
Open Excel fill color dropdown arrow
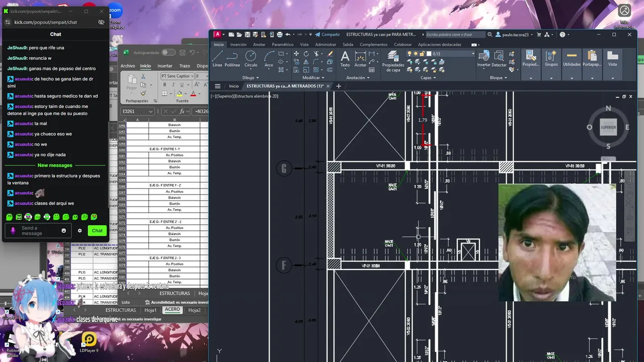(x=185, y=94)
